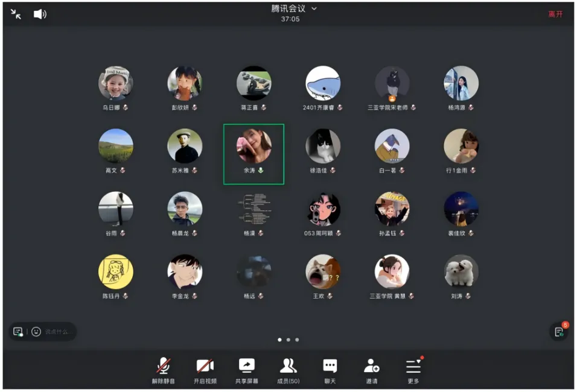Open the 共享屏幕 share screen icon

pos(247,366)
